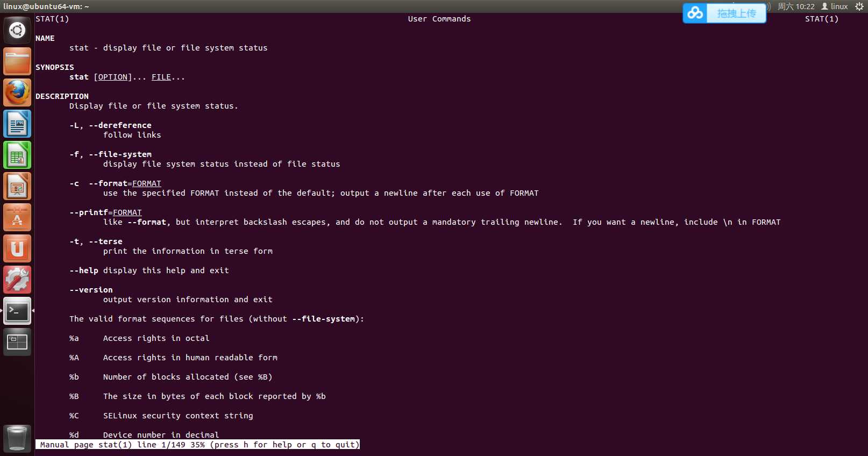Open the linux user menu

coord(834,6)
